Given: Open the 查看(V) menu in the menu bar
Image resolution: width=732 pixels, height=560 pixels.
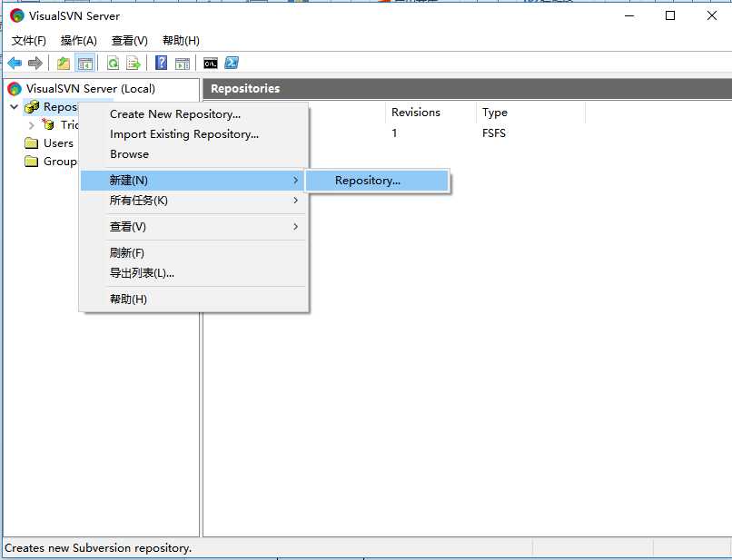Looking at the screenshot, I should coord(129,41).
